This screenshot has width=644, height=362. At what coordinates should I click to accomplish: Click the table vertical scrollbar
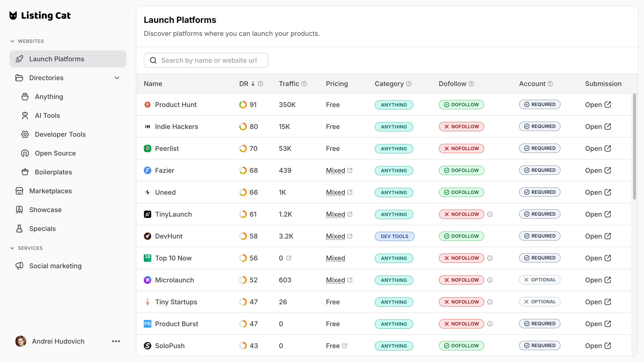tap(634, 147)
